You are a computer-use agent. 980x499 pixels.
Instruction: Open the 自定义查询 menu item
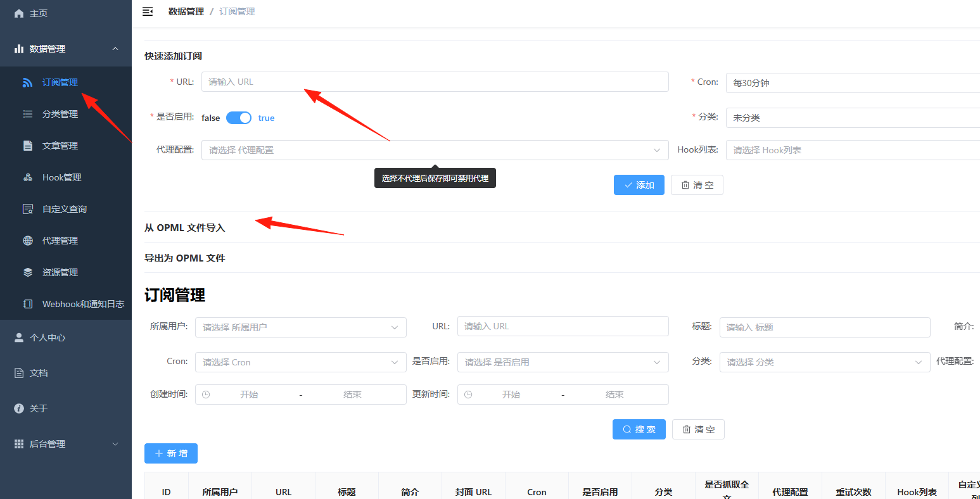click(66, 209)
